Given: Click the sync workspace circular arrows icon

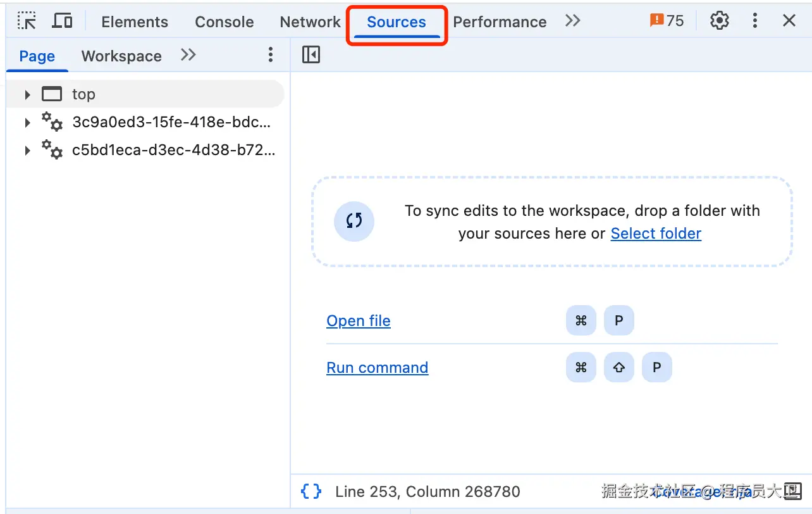Looking at the screenshot, I should 354,221.
